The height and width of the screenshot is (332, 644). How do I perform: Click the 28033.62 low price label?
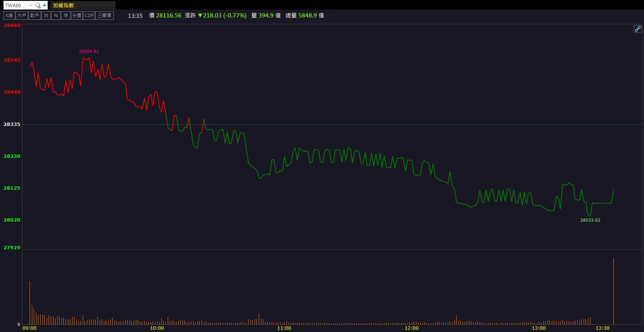pos(590,220)
